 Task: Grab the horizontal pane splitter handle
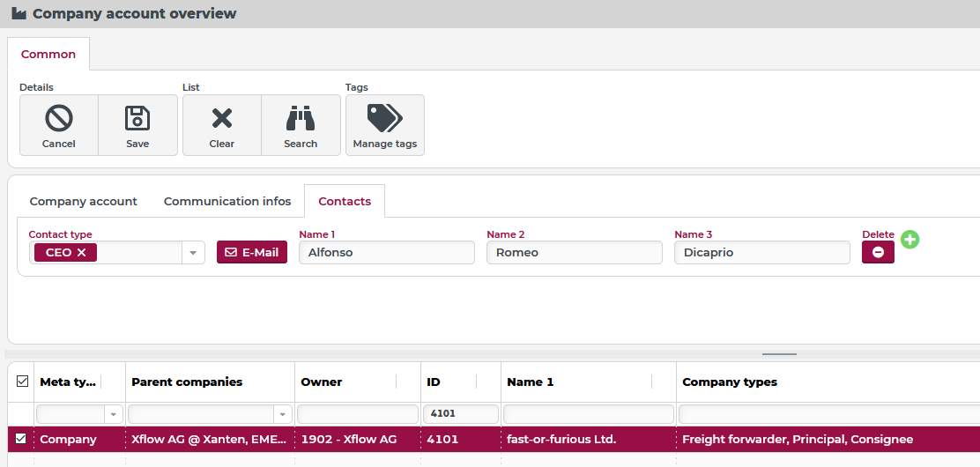click(779, 354)
